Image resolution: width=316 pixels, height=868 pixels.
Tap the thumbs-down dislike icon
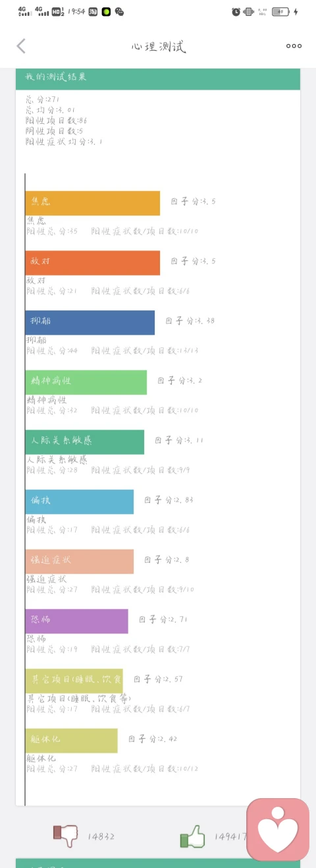(x=65, y=835)
